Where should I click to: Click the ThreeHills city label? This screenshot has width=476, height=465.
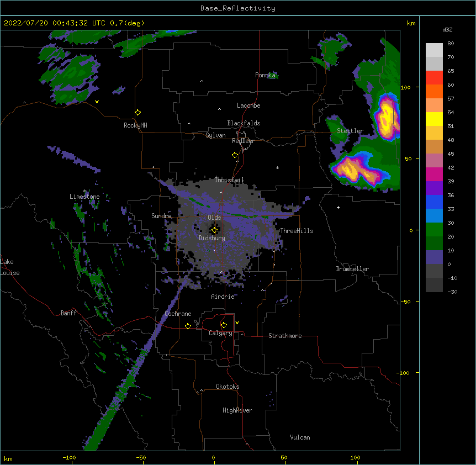297,231
